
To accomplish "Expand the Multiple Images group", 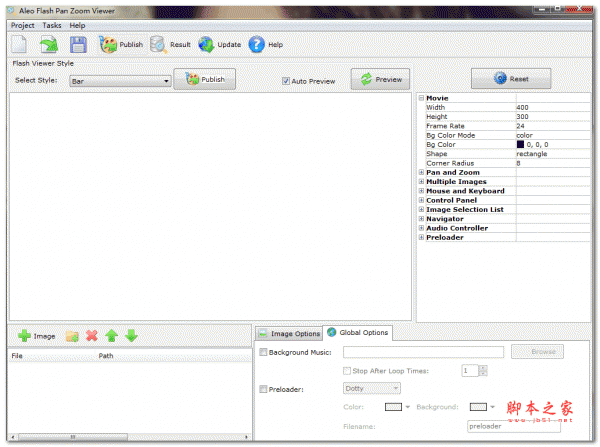I will (421, 181).
